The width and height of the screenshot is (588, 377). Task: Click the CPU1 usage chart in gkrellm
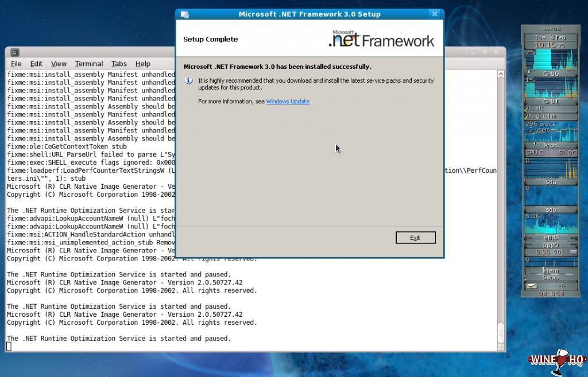click(x=551, y=88)
